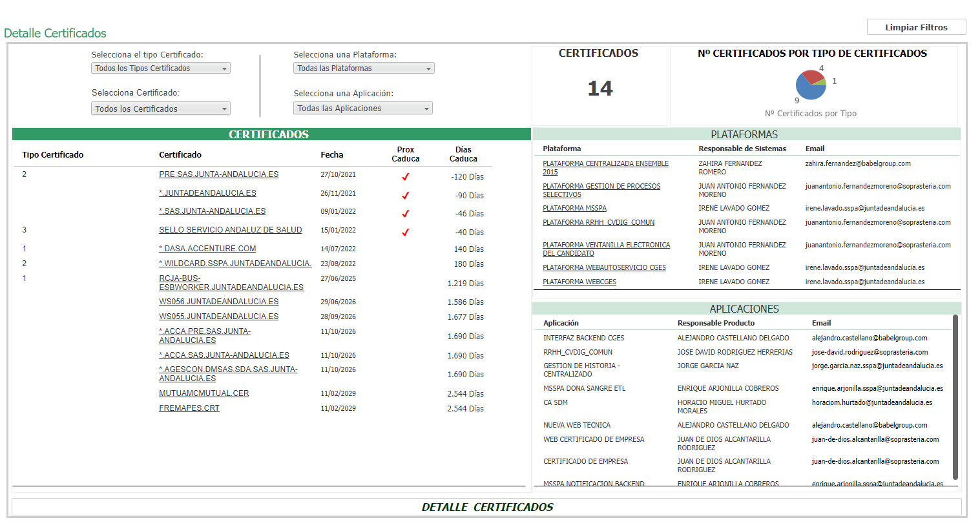This screenshot has width=980, height=529.
Task: Click the Fecha column header
Action: [332, 155]
